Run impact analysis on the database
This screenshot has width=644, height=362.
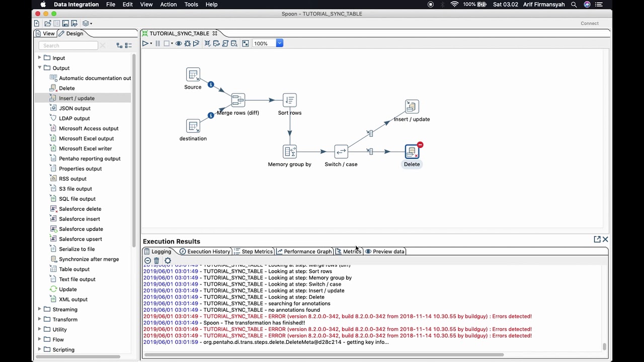pyautogui.click(x=216, y=44)
